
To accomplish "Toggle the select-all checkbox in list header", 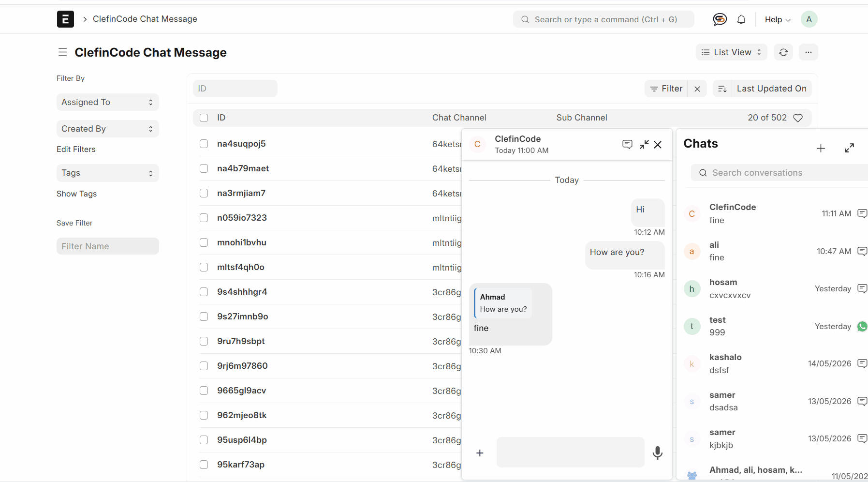I will pyautogui.click(x=204, y=118).
